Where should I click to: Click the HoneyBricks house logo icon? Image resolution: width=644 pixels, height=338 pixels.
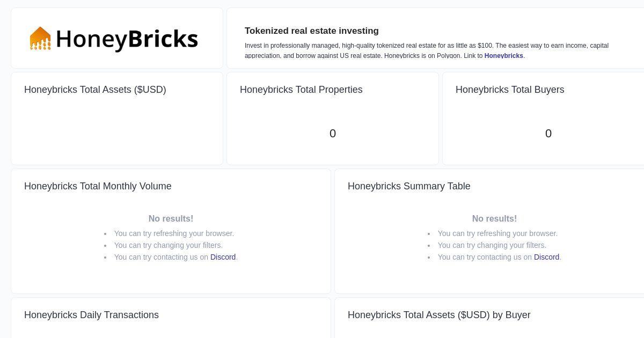[x=40, y=38]
